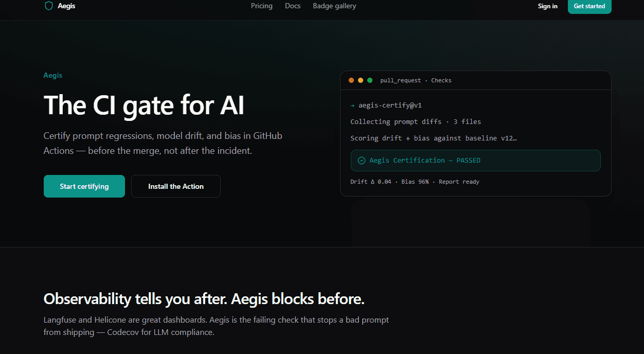Click the Sign in link

point(548,6)
